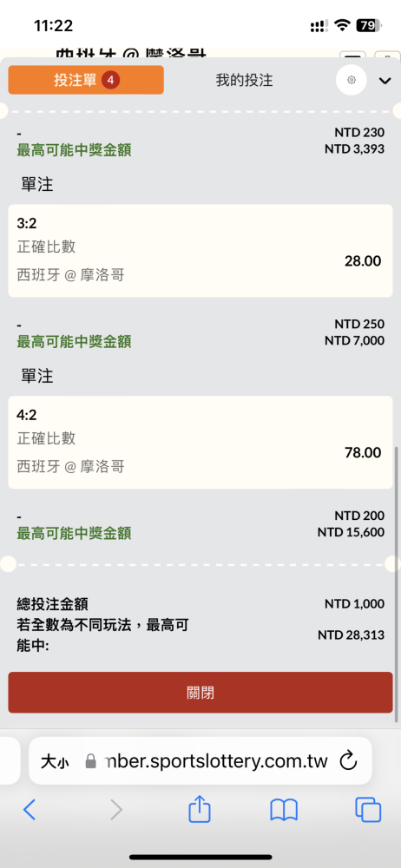Collapse the bet slip panel chevron
Viewport: 401px width, 868px height.
click(385, 81)
